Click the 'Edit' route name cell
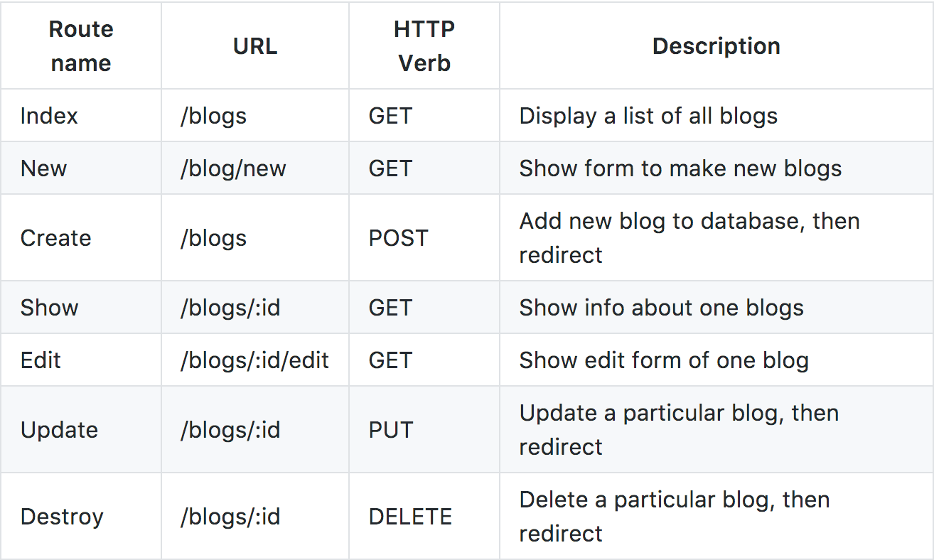Viewport: 934px width, 560px height. click(x=41, y=360)
